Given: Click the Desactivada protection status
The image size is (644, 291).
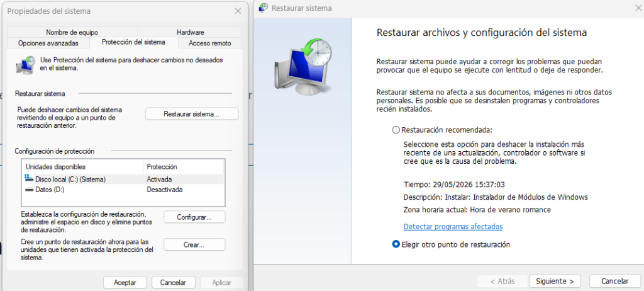Looking at the screenshot, I should pyautogui.click(x=165, y=190).
